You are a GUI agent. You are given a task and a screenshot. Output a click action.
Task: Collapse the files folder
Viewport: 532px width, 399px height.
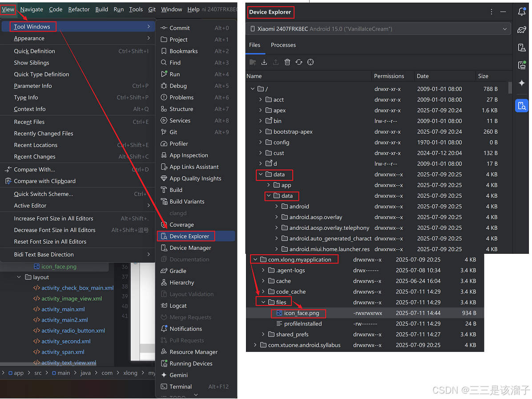[x=263, y=302]
